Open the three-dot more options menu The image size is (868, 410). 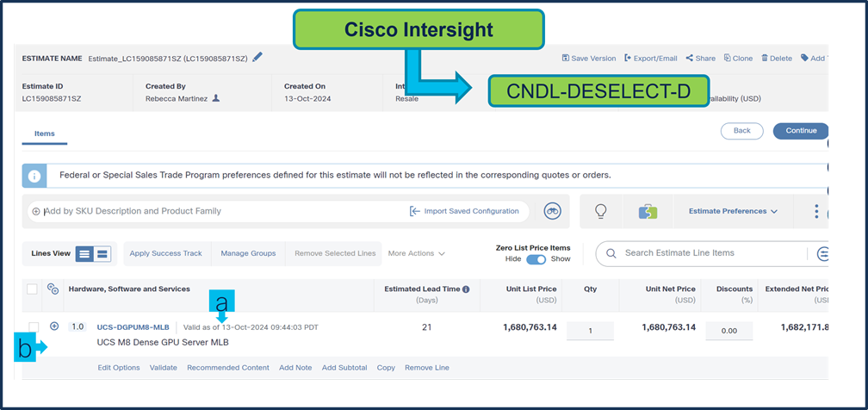(x=816, y=211)
